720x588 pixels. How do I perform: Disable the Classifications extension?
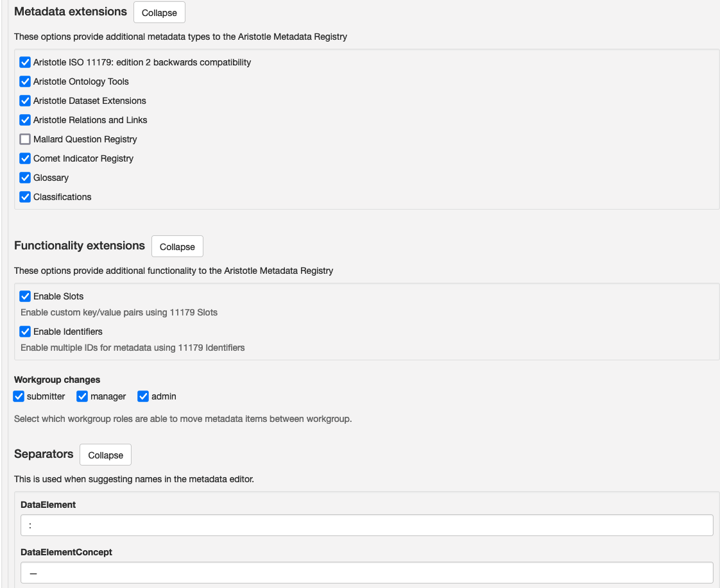(25, 197)
